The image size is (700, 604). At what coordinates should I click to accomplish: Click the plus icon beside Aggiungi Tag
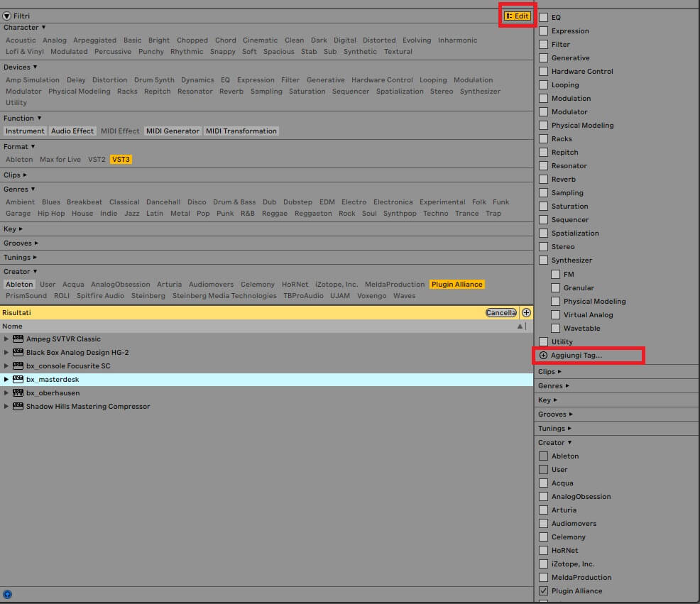544,355
